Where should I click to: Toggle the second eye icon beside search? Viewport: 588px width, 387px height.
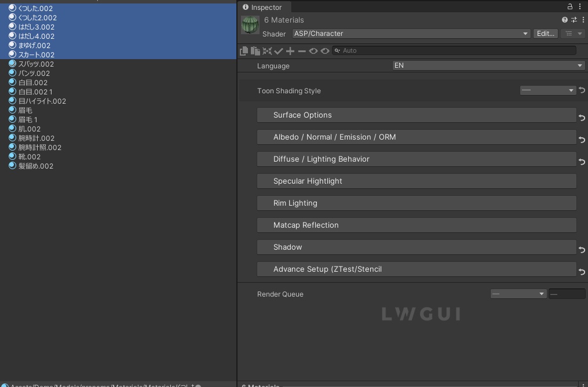tap(325, 51)
